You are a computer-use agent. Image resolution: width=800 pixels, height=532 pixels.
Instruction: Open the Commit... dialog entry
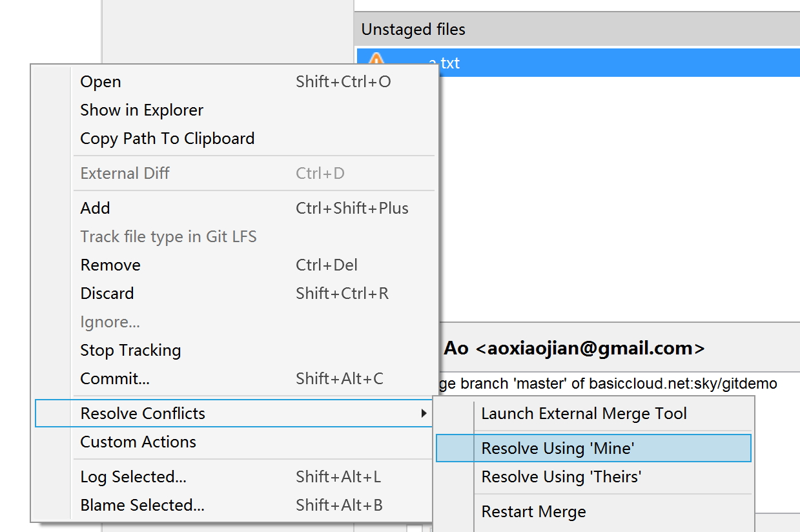115,379
